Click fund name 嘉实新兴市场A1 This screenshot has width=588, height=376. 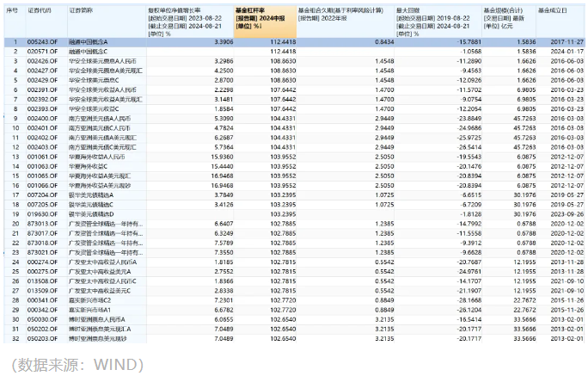click(x=89, y=310)
